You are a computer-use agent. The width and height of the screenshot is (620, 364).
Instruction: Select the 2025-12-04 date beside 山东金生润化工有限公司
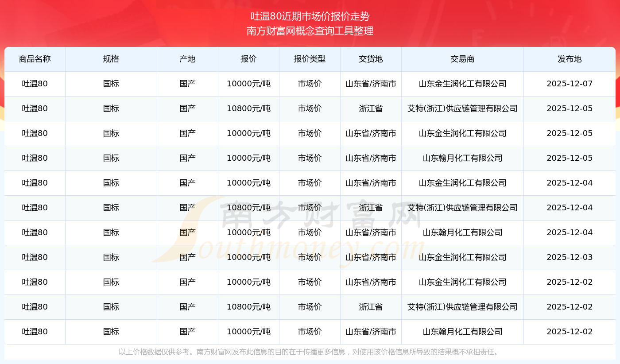(570, 183)
